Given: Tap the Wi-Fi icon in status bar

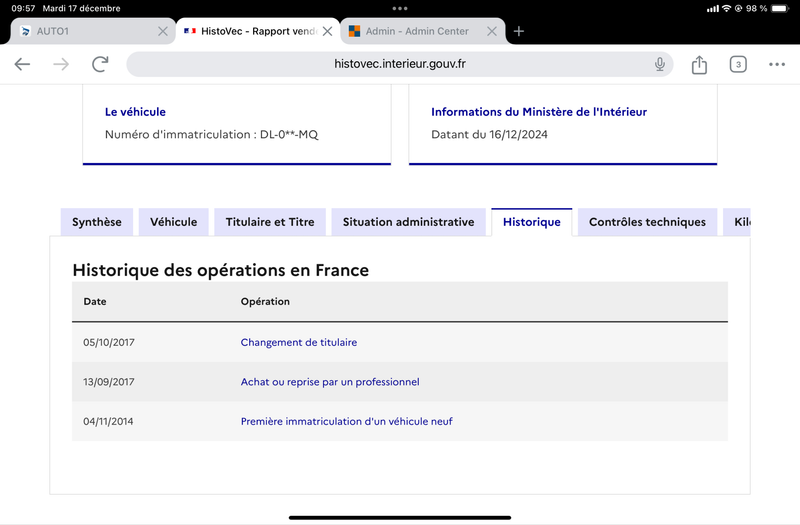Looking at the screenshot, I should point(726,8).
